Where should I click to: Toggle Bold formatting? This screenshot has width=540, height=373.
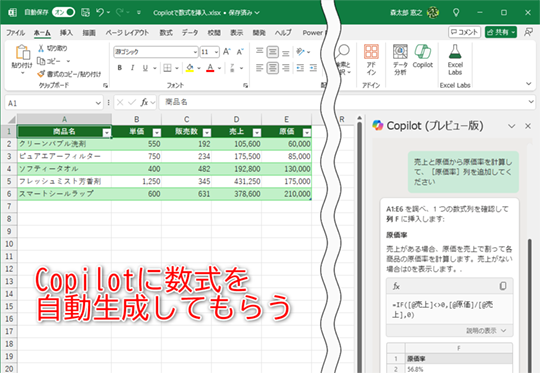120,68
